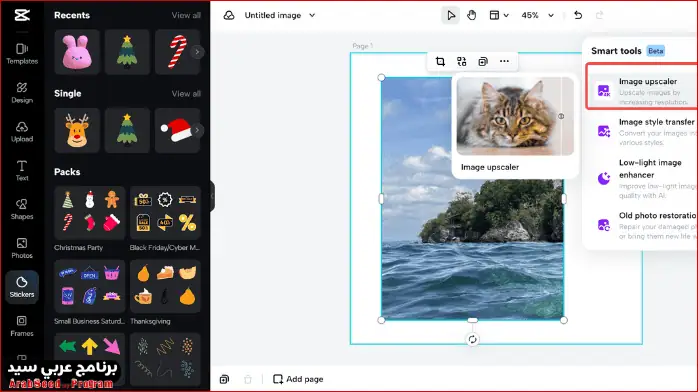Pick the Santa hat sticker
This screenshot has height=392, width=698.
[x=177, y=130]
